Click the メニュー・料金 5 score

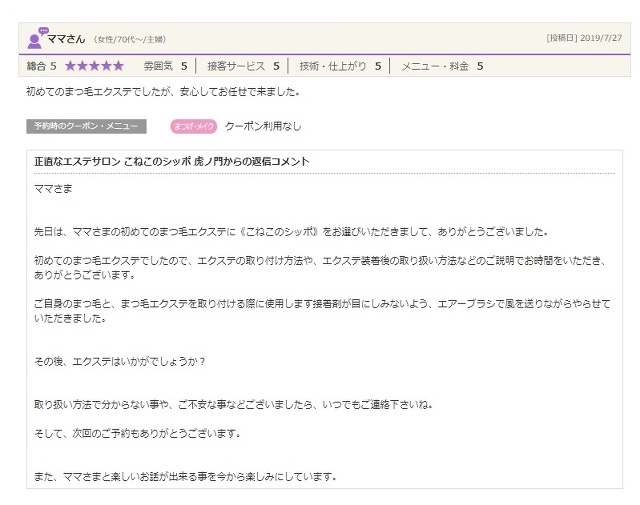click(x=442, y=66)
